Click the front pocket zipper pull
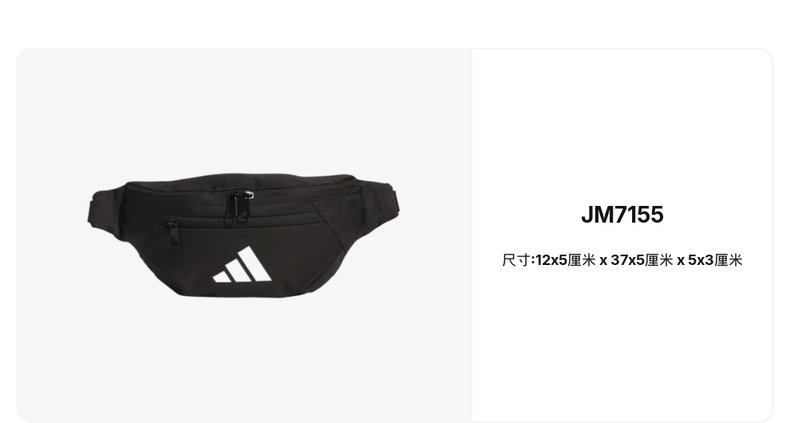The width and height of the screenshot is (790, 423). click(172, 234)
